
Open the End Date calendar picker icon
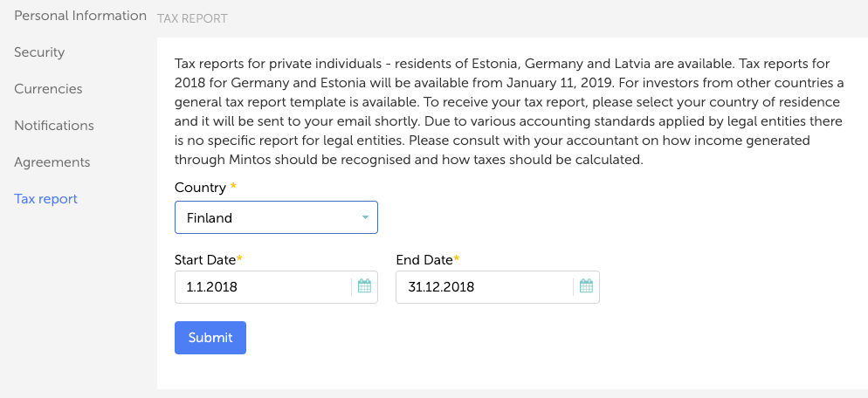tap(586, 286)
